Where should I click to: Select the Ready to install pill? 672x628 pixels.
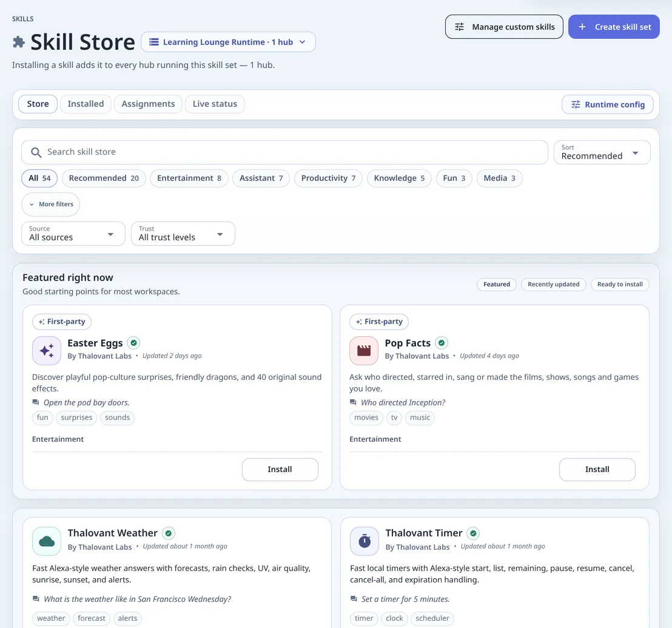(x=620, y=284)
